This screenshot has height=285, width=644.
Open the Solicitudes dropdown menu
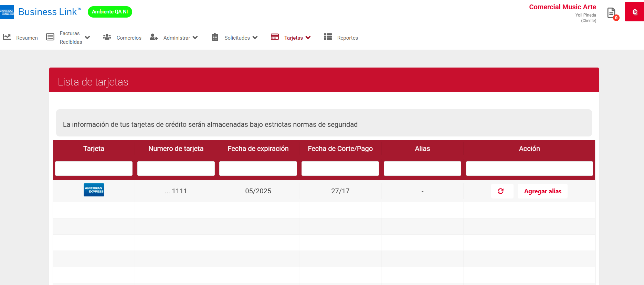click(255, 38)
